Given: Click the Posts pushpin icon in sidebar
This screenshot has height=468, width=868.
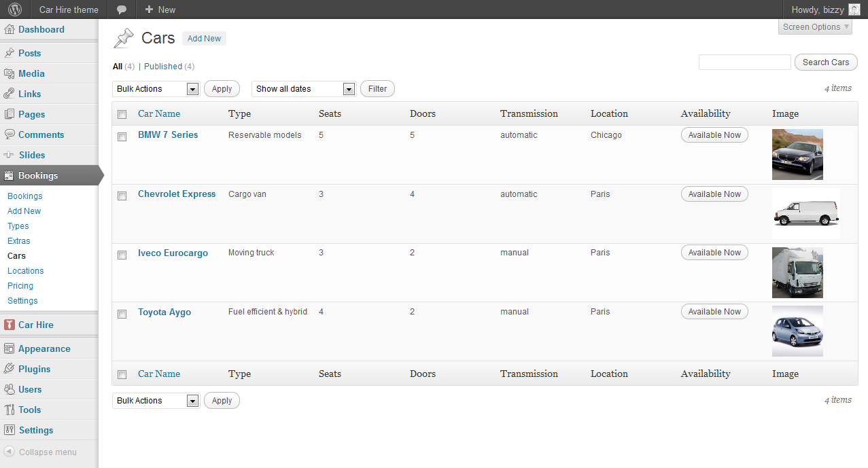Looking at the screenshot, I should [x=10, y=53].
